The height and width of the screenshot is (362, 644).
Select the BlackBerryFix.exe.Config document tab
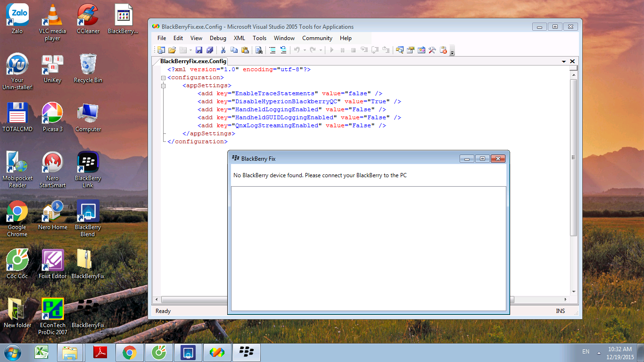tap(193, 61)
